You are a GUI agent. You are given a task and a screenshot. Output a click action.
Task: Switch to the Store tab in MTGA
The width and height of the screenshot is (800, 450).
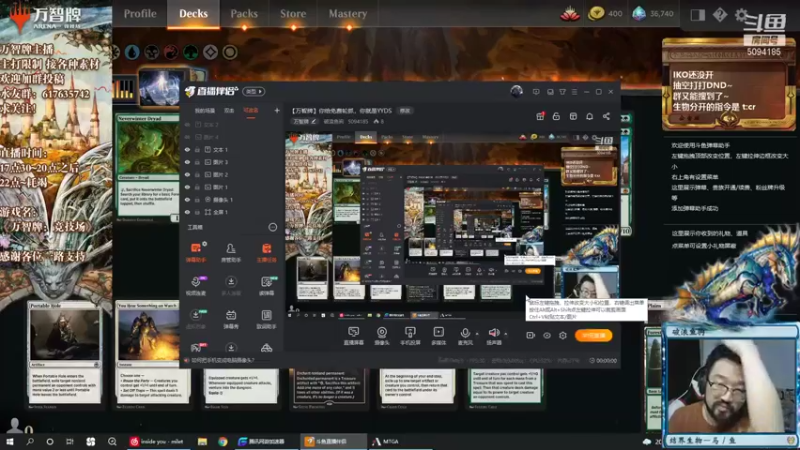[293, 14]
